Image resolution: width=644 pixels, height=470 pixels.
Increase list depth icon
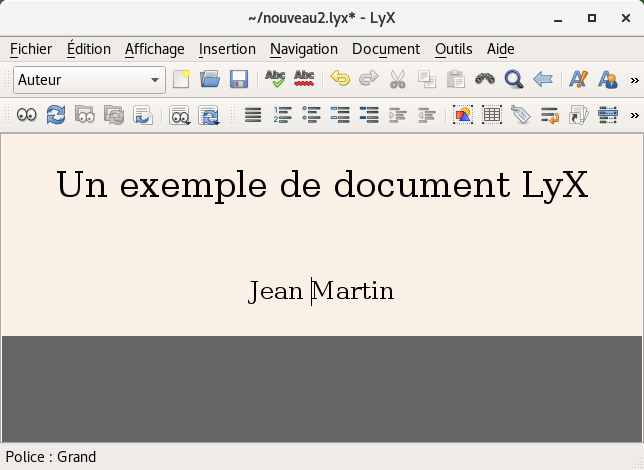pos(398,115)
